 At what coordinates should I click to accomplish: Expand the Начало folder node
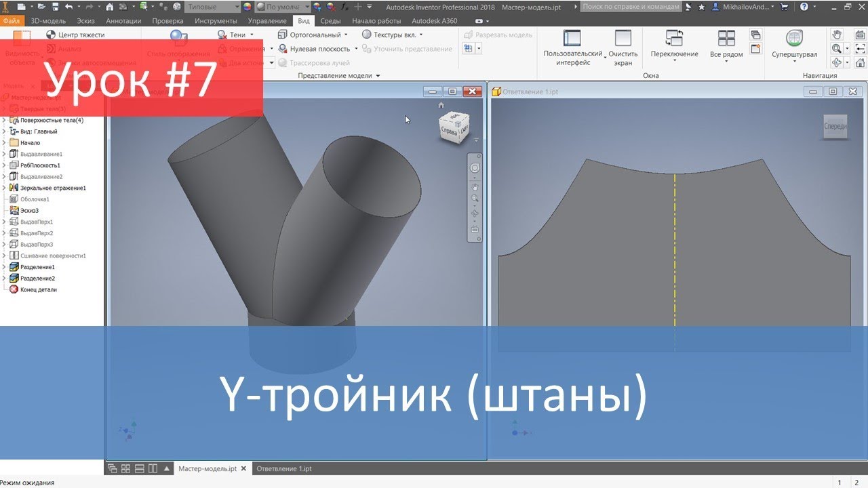pyautogui.click(x=4, y=143)
